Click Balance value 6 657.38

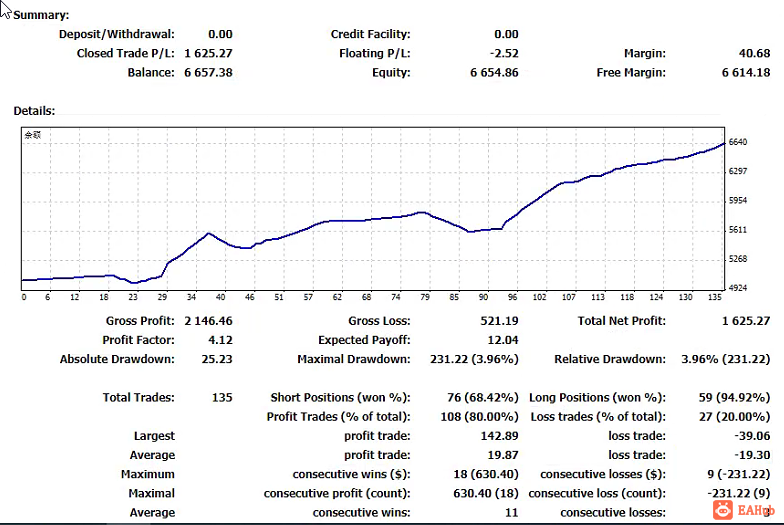[208, 72]
